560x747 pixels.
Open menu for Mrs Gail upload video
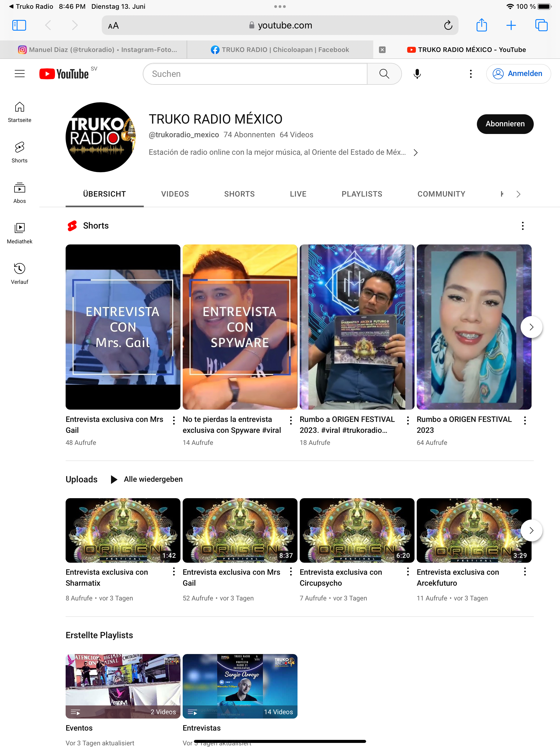[x=291, y=572]
